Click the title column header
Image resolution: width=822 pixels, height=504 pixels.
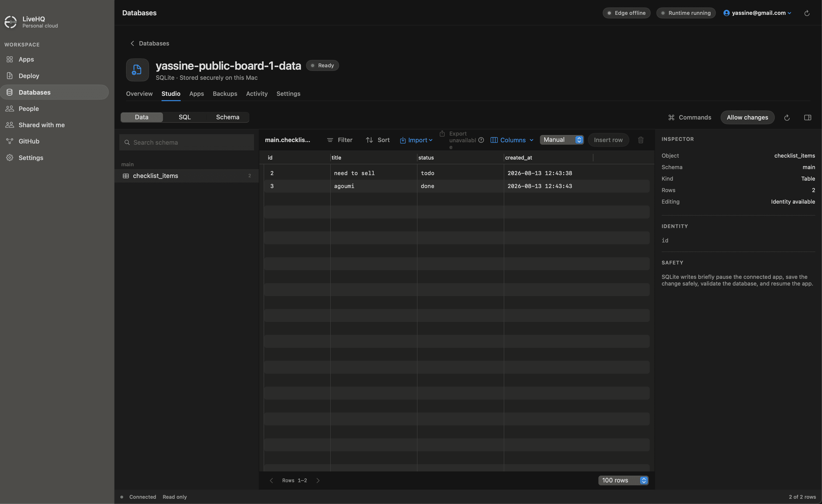[374, 157]
